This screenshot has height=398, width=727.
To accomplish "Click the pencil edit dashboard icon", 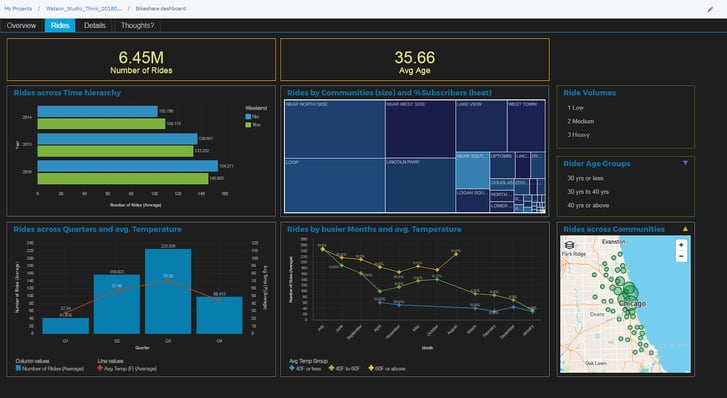I will (710, 9).
